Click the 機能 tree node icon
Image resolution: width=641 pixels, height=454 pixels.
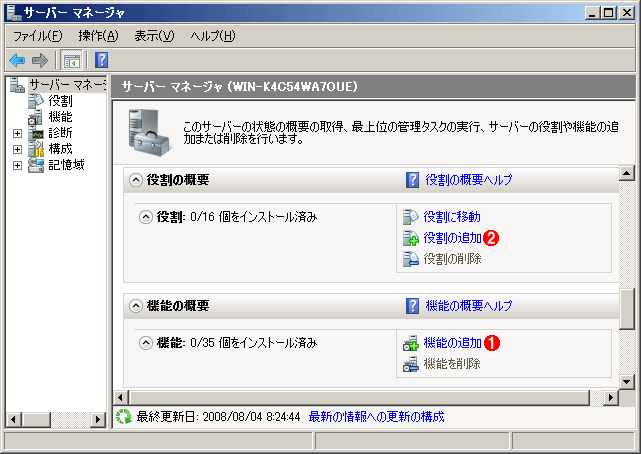[36, 117]
